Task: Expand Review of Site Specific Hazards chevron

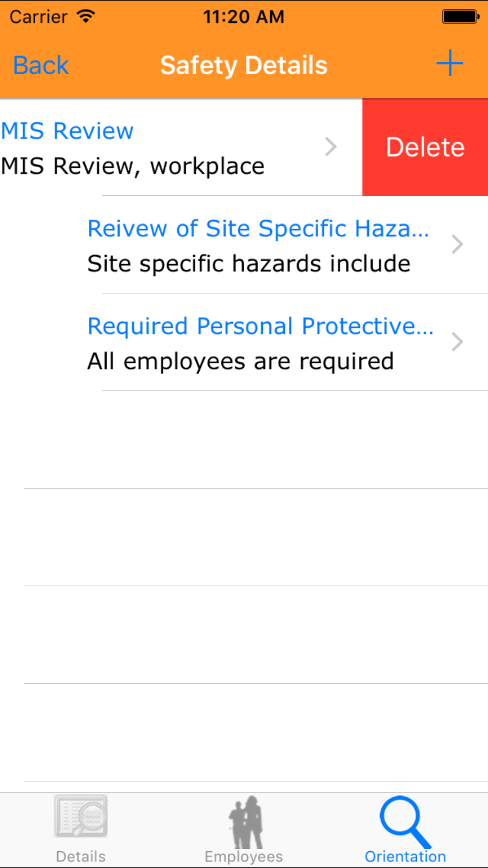Action: [x=457, y=245]
